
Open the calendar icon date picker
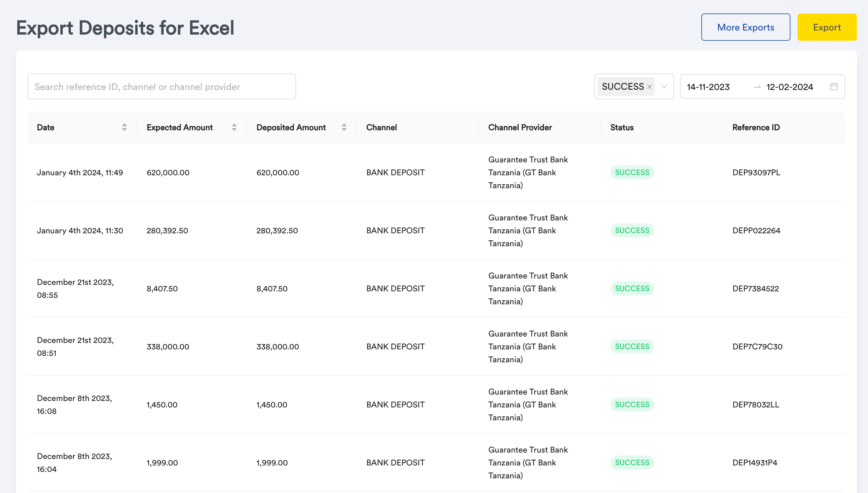[x=834, y=87]
